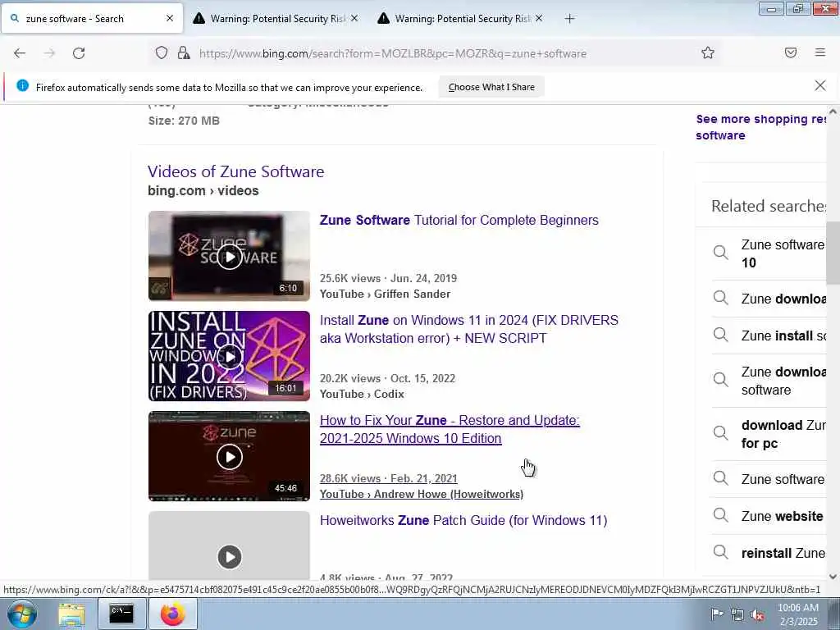The width and height of the screenshot is (840, 630).
Task: Open Install Zune on Windows 11 link
Action: click(468, 329)
